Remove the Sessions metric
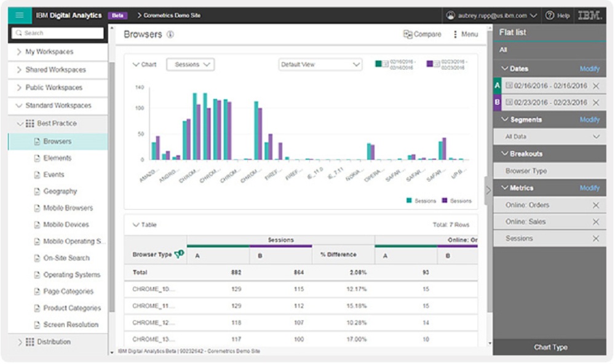The width and height of the screenshot is (615, 364). pos(596,239)
